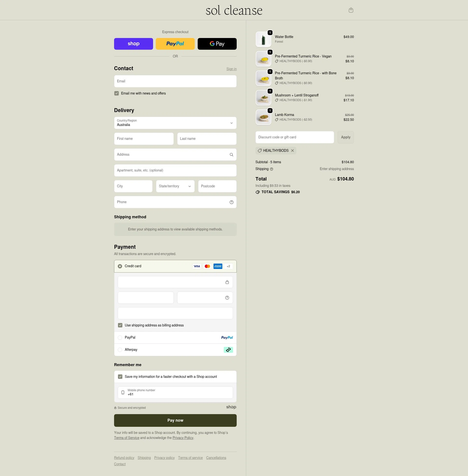Click the Sign in link

coord(231,69)
